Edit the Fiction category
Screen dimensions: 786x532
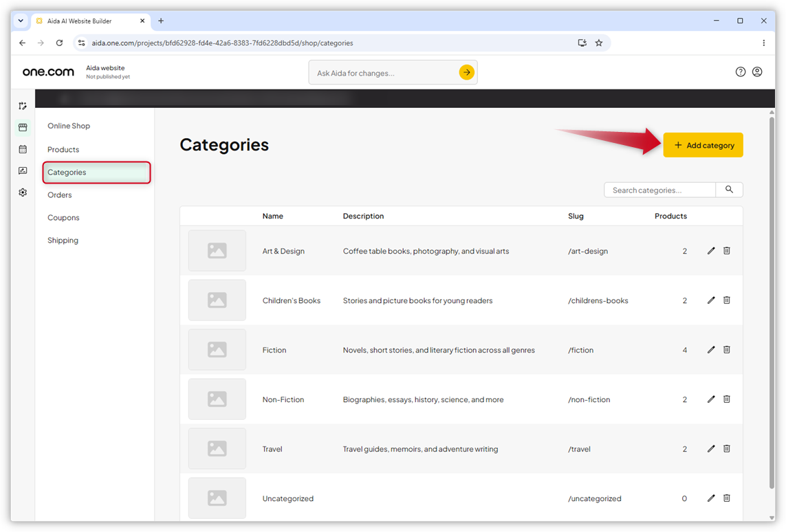click(x=711, y=350)
